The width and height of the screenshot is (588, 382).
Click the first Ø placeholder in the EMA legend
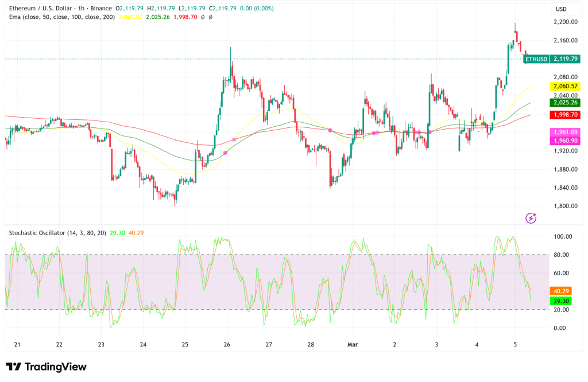pyautogui.click(x=201, y=18)
